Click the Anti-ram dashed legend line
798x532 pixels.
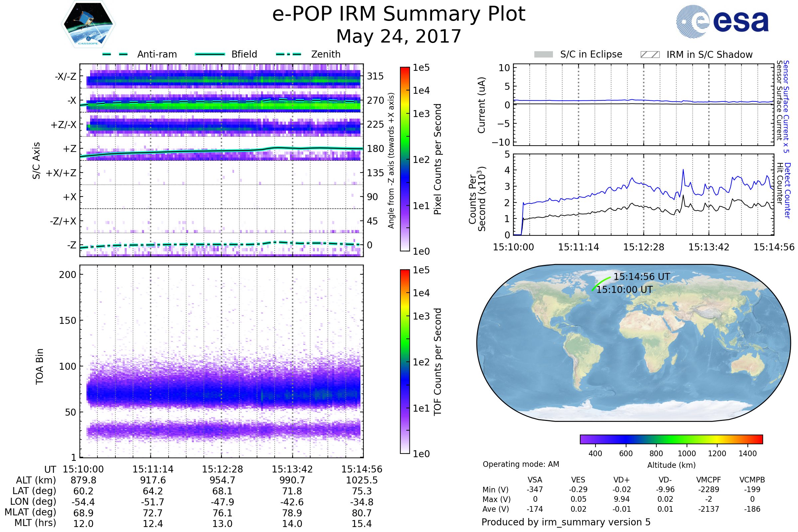115,54
